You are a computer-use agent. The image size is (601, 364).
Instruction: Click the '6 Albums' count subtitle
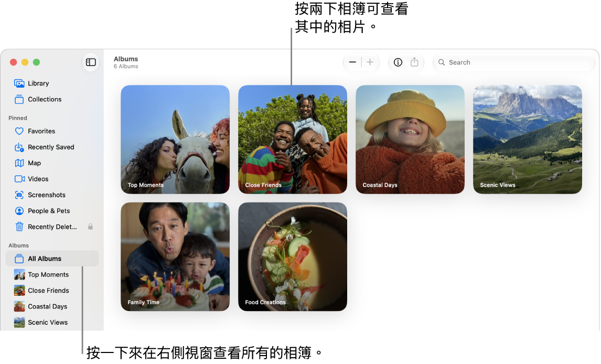(126, 66)
